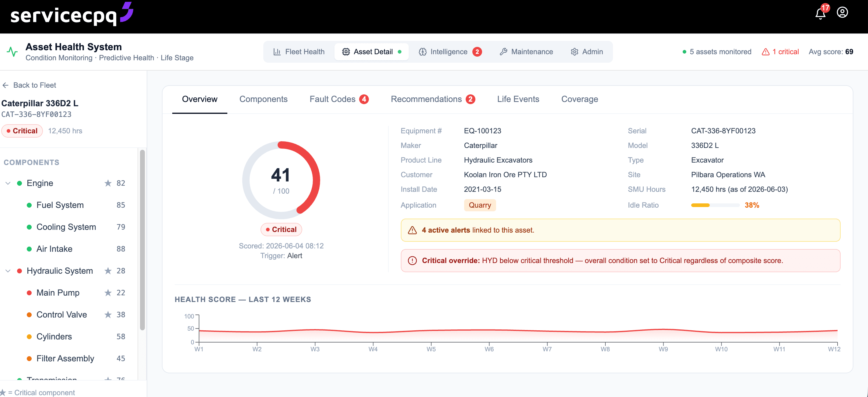Viewport: 868px width, 397px height.
Task: Open the user account profile icon
Action: point(842,12)
